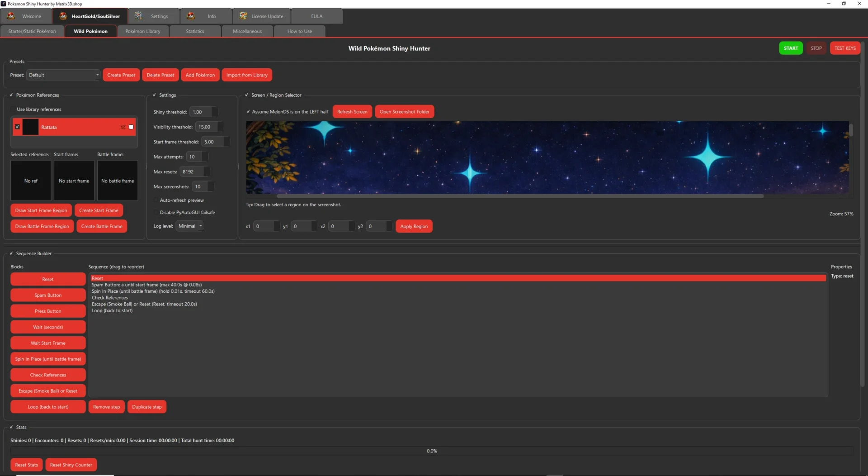The width and height of the screenshot is (868, 476).
Task: Click the screenshot preview vertical scrollbar
Action: coord(851,130)
